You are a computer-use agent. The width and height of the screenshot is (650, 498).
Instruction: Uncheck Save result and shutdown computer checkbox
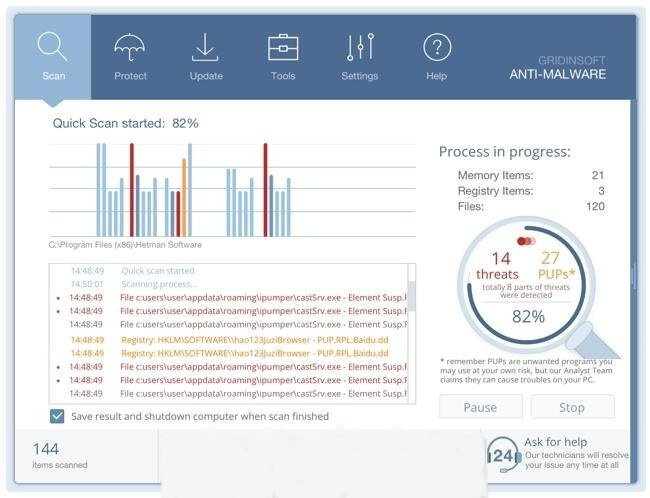pos(57,416)
